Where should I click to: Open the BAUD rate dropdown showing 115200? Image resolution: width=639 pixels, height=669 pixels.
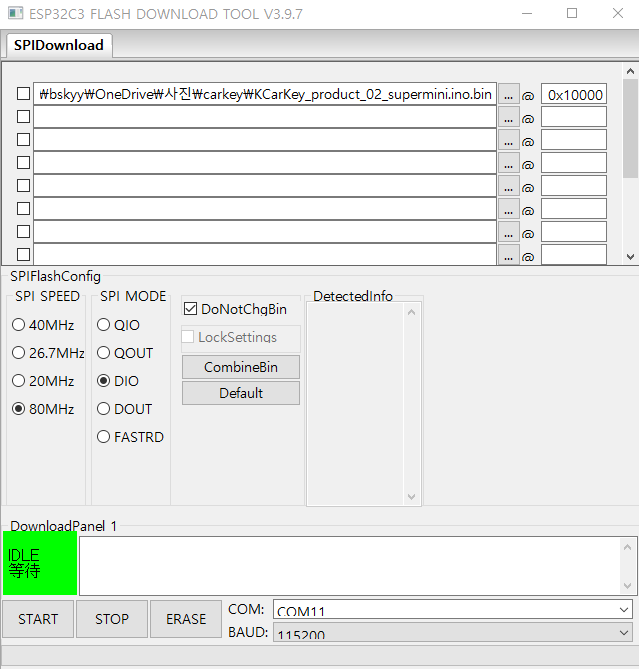coord(453,632)
